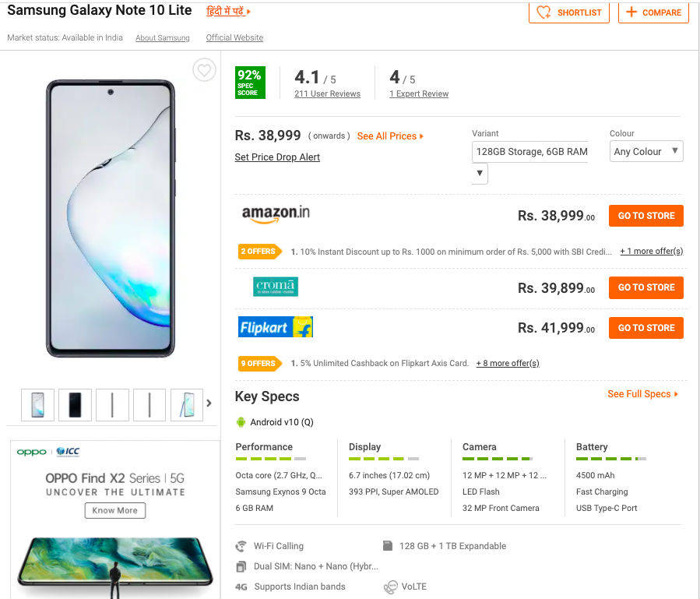The width and height of the screenshot is (700, 599).
Task: Click Know More in OPPO ad
Action: [x=115, y=510]
